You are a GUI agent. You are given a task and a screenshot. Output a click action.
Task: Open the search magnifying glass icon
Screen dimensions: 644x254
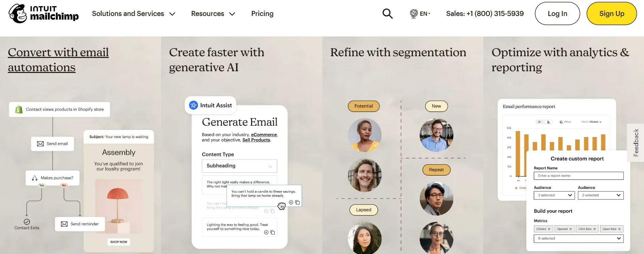point(387,13)
